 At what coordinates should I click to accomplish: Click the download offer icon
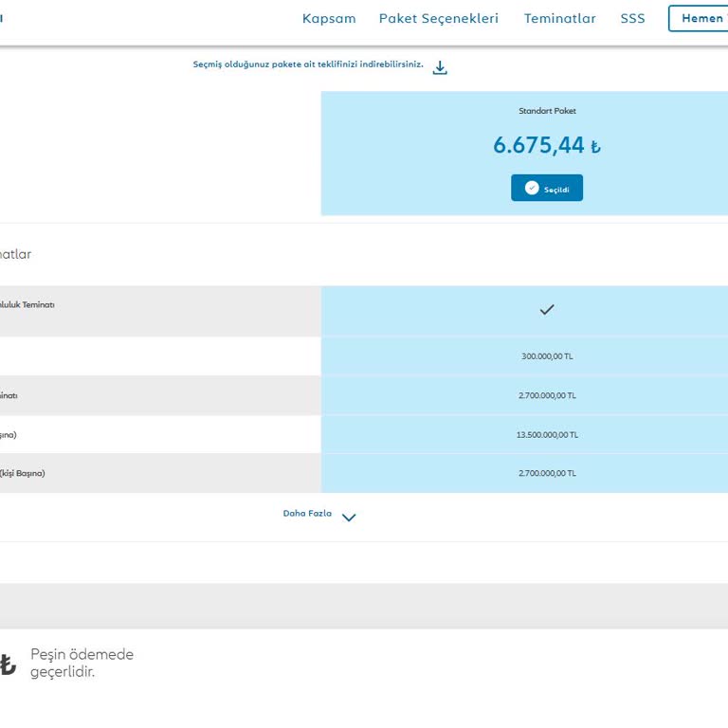[440, 67]
